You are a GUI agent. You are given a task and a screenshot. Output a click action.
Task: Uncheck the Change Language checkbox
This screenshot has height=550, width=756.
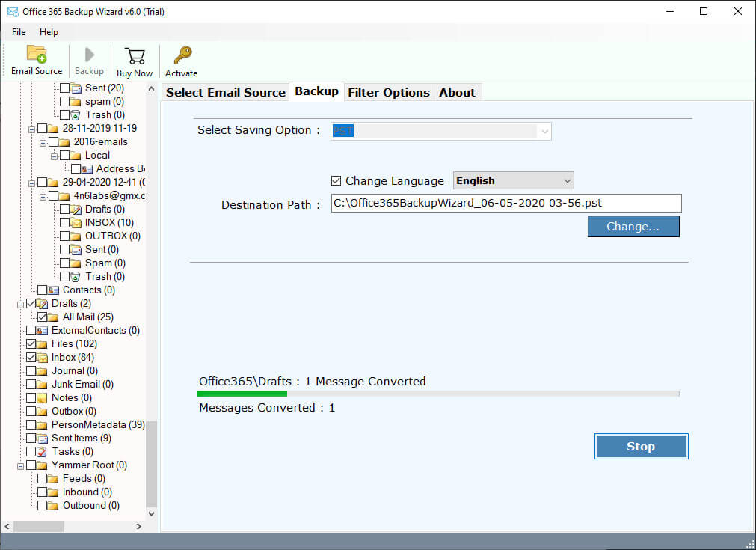click(336, 180)
